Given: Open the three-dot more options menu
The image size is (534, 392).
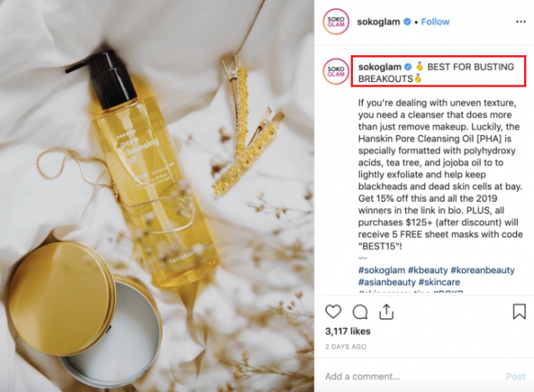Looking at the screenshot, I should click(x=521, y=21).
